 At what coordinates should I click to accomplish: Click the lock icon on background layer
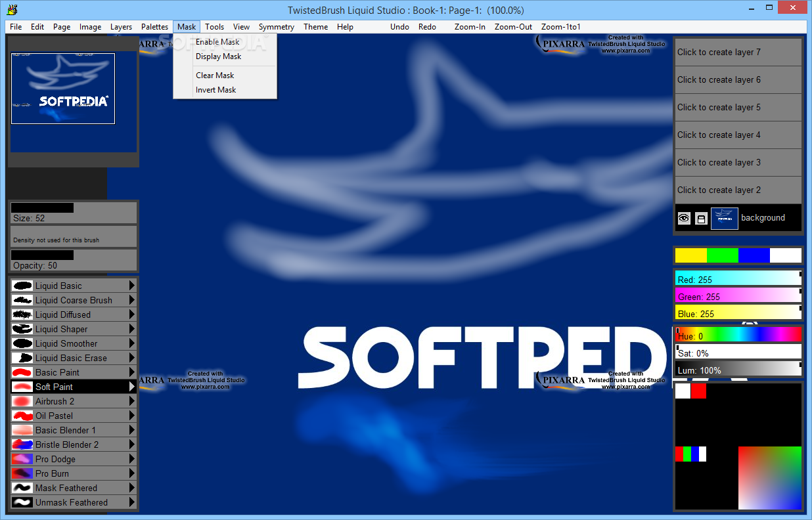[701, 219]
